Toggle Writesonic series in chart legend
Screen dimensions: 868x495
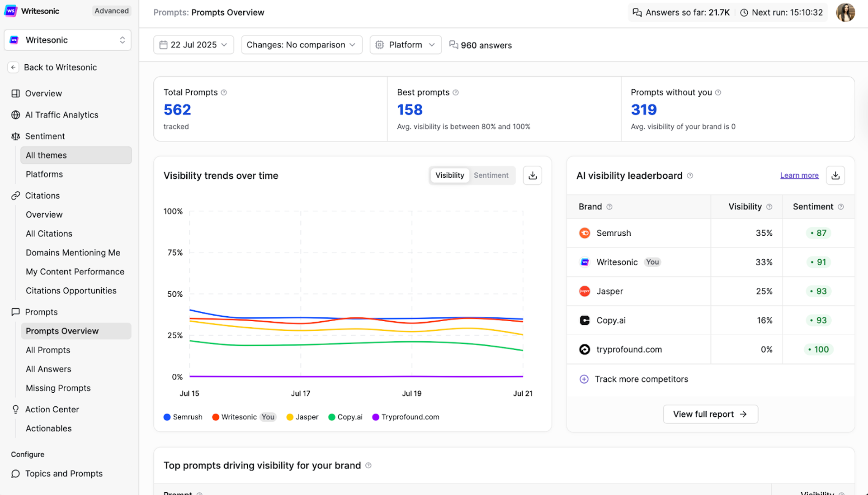(x=244, y=417)
